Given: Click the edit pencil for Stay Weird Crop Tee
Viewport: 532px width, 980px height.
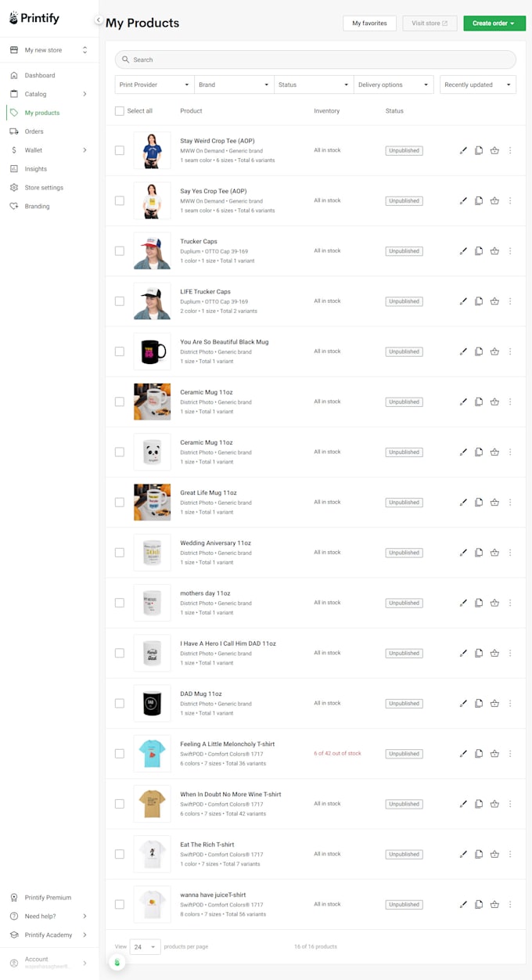Looking at the screenshot, I should coord(463,150).
